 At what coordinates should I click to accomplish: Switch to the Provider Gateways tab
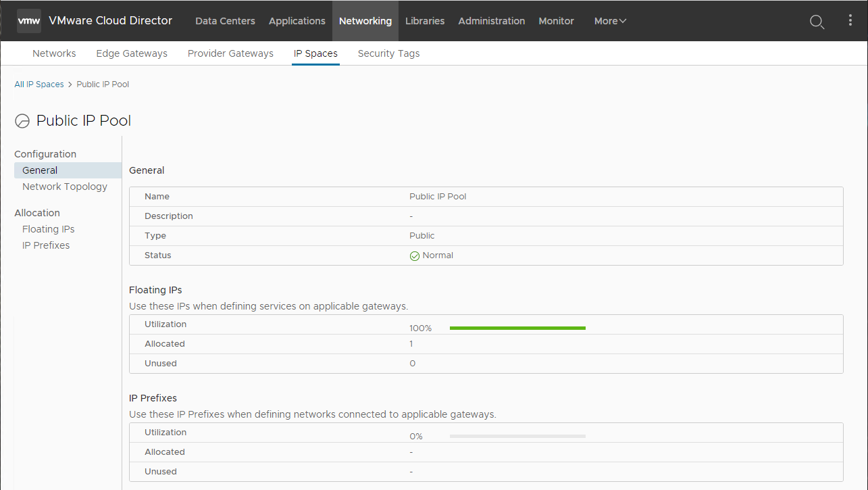point(230,53)
